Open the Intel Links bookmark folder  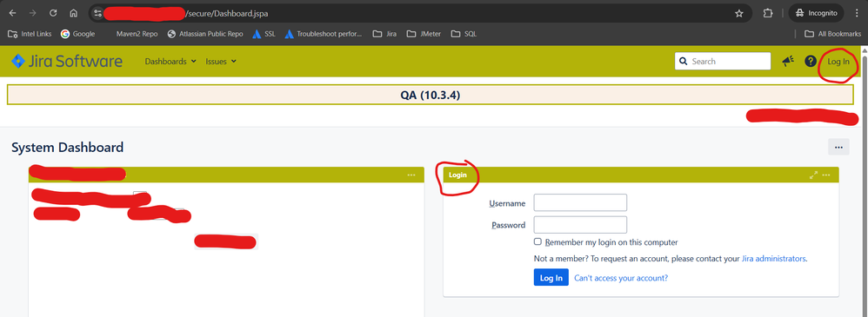pos(30,34)
